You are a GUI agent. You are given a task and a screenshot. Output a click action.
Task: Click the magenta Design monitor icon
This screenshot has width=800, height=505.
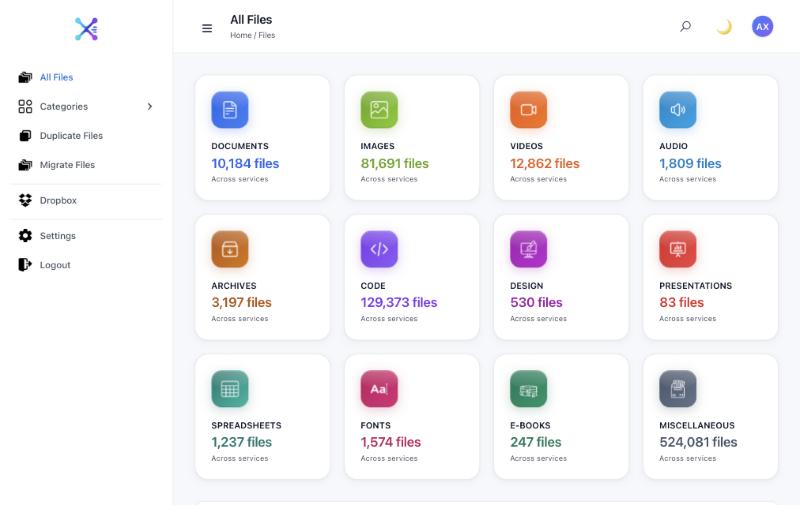529,249
